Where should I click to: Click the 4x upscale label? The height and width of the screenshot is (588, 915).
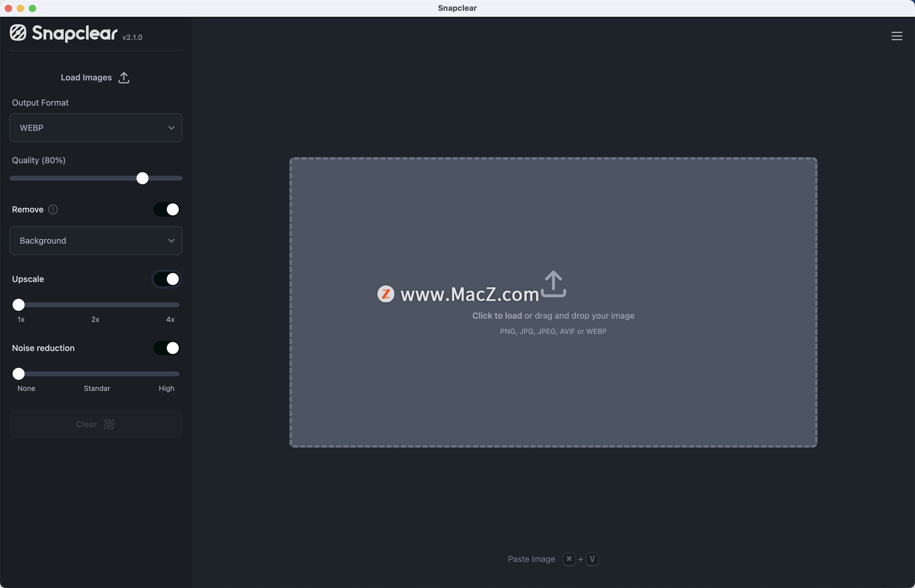pyautogui.click(x=170, y=320)
